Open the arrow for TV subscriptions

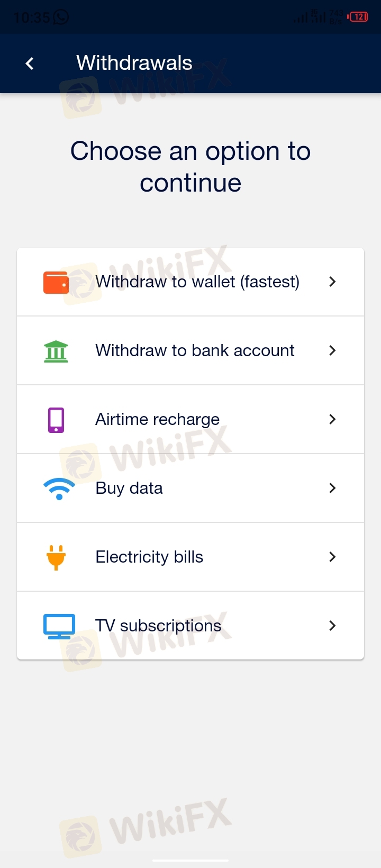pos(332,626)
